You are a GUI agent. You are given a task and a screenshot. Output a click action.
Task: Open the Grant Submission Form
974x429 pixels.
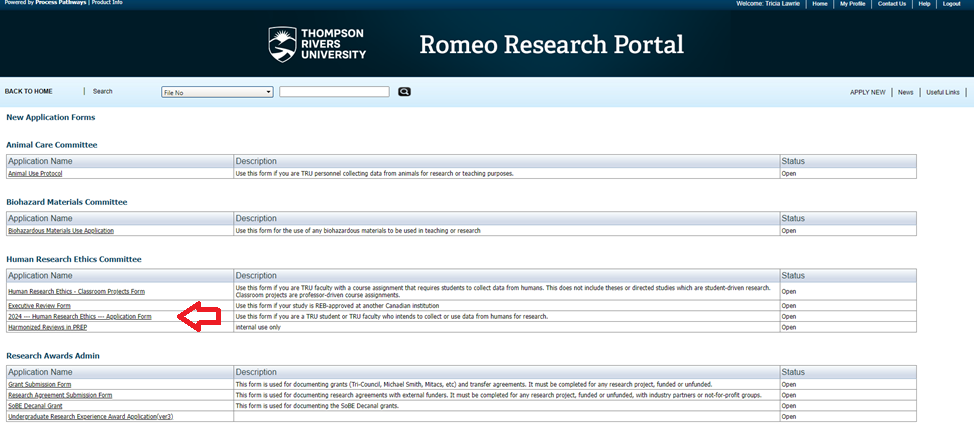[x=40, y=384]
